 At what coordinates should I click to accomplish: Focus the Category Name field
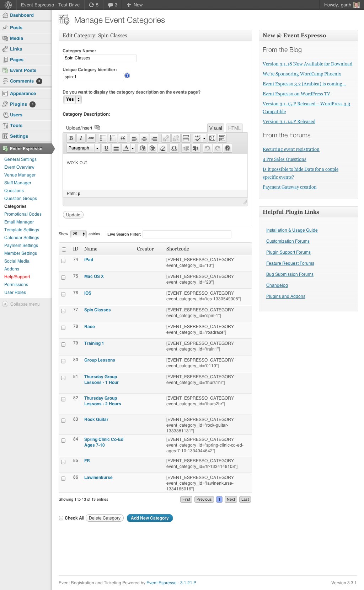click(x=100, y=58)
